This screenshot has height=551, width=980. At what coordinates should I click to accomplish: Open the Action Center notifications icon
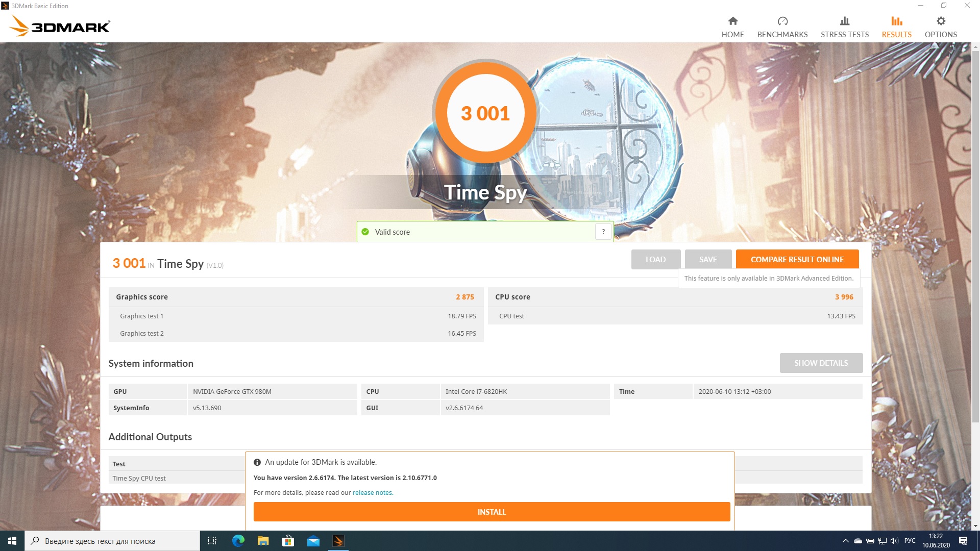tap(963, 541)
